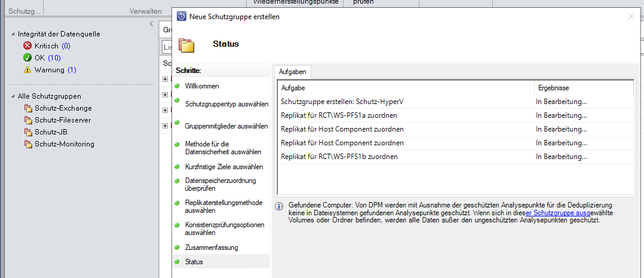
Task: Collapse the left navigation pane with arrow
Action: [x=151, y=24]
